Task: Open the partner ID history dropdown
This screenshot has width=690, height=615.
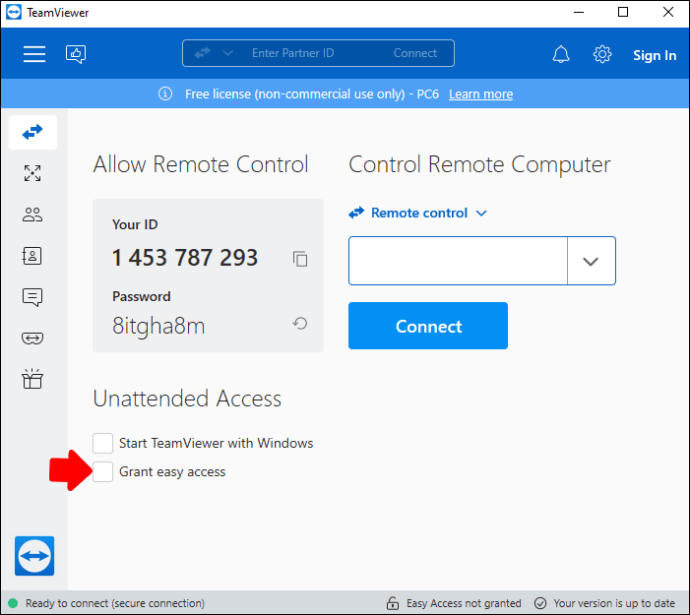Action: (x=590, y=261)
